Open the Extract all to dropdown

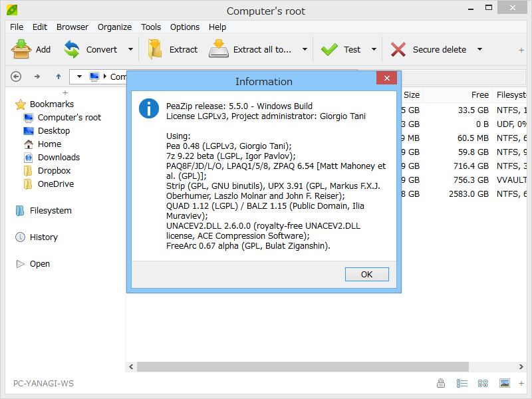[304, 49]
